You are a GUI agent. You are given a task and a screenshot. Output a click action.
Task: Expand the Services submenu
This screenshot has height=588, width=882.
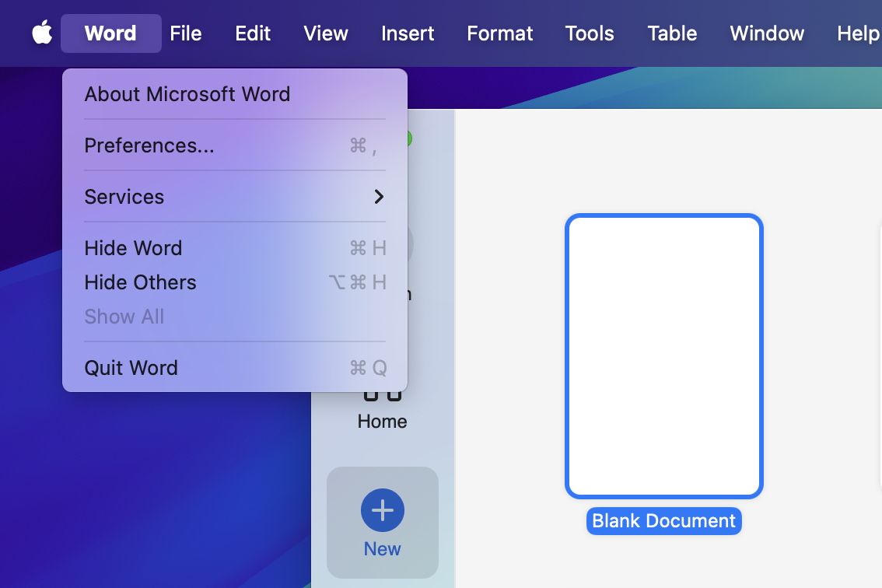click(235, 196)
